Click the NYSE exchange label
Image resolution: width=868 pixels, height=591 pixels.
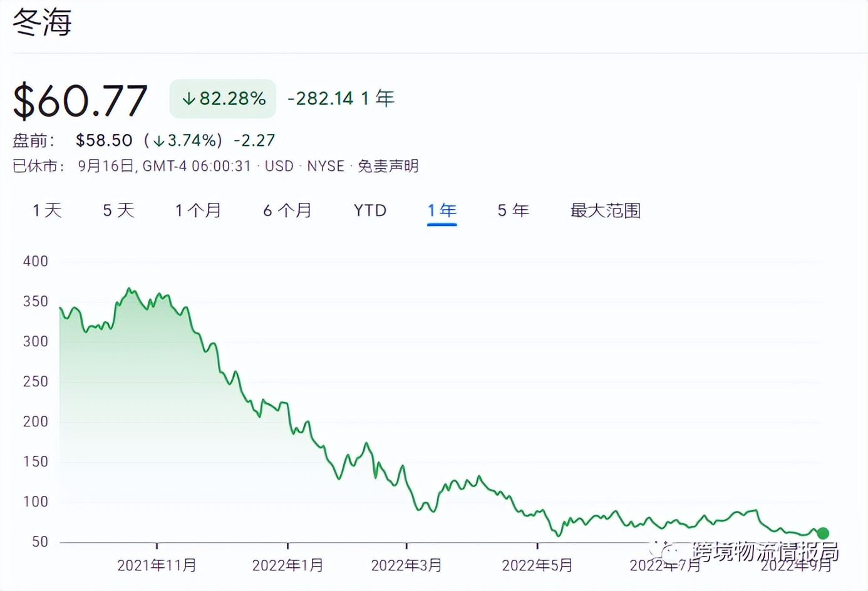(x=326, y=167)
